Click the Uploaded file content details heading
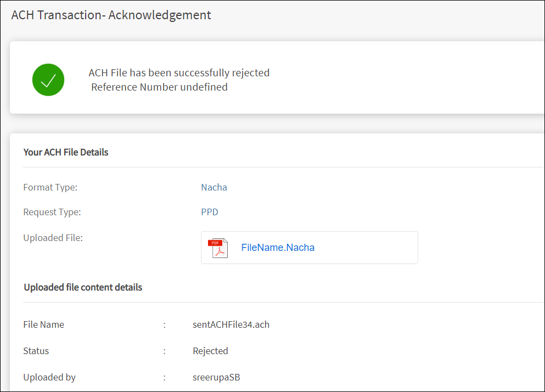Screen dimensions: 545x392 pos(83,287)
